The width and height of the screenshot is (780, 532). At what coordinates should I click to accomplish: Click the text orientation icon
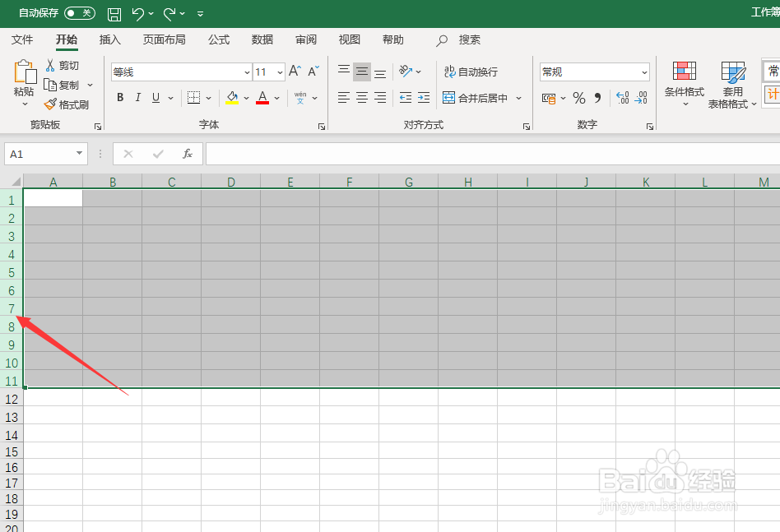406,71
